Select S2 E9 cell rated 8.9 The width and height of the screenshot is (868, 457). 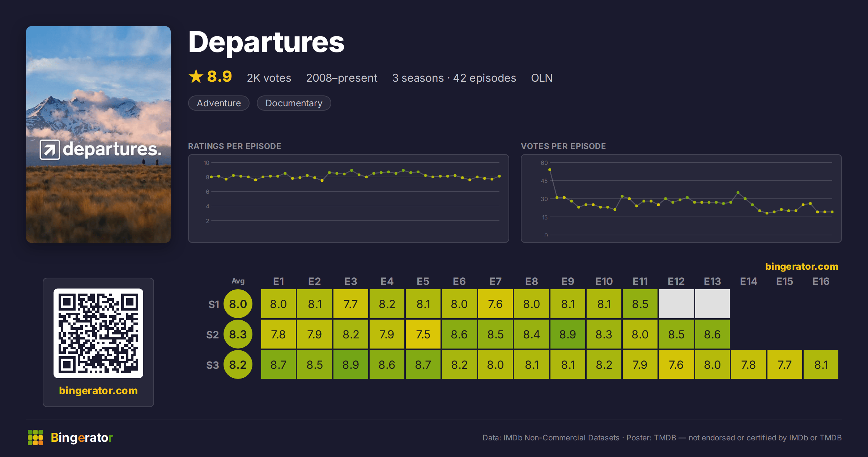point(568,334)
